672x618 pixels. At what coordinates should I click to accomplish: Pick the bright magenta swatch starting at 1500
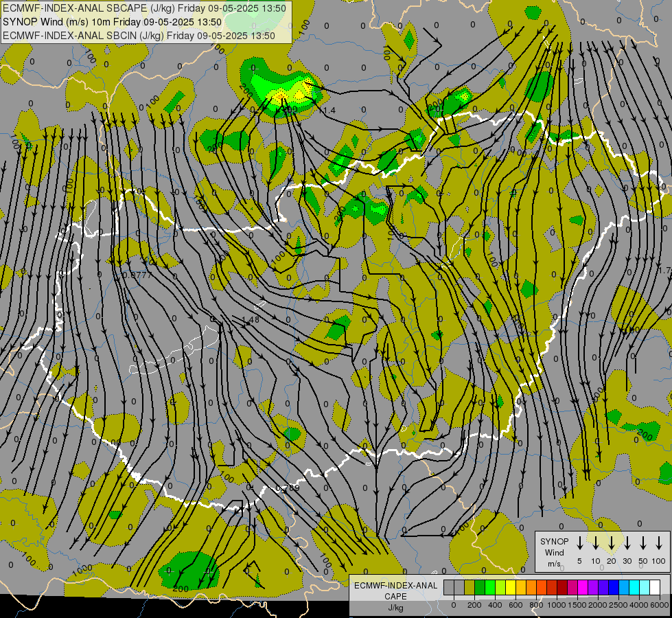point(583,587)
